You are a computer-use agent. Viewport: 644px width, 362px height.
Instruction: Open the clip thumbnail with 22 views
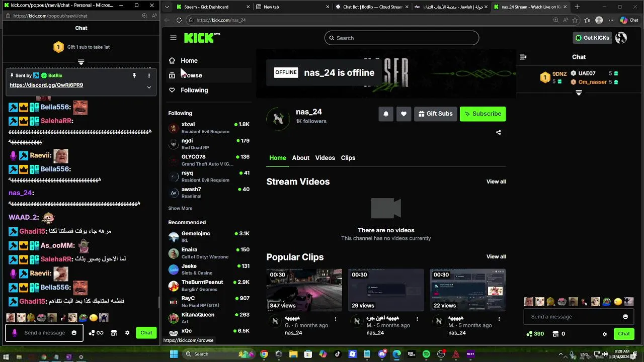point(468,290)
